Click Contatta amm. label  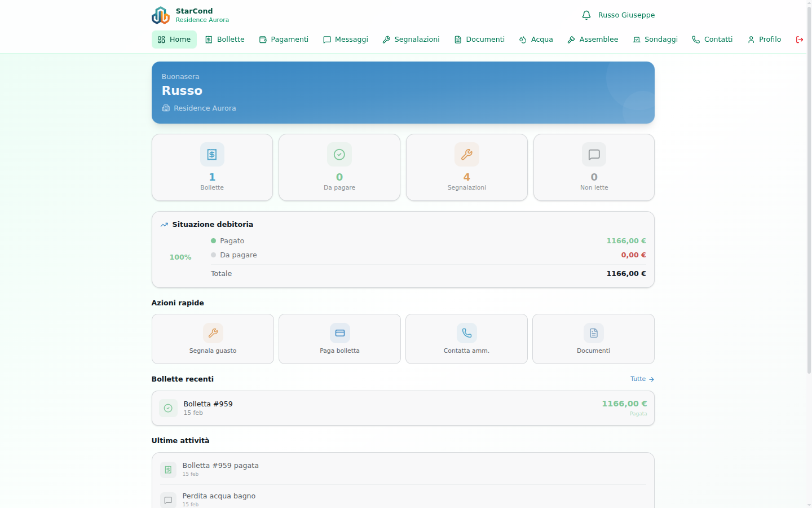[x=466, y=351]
